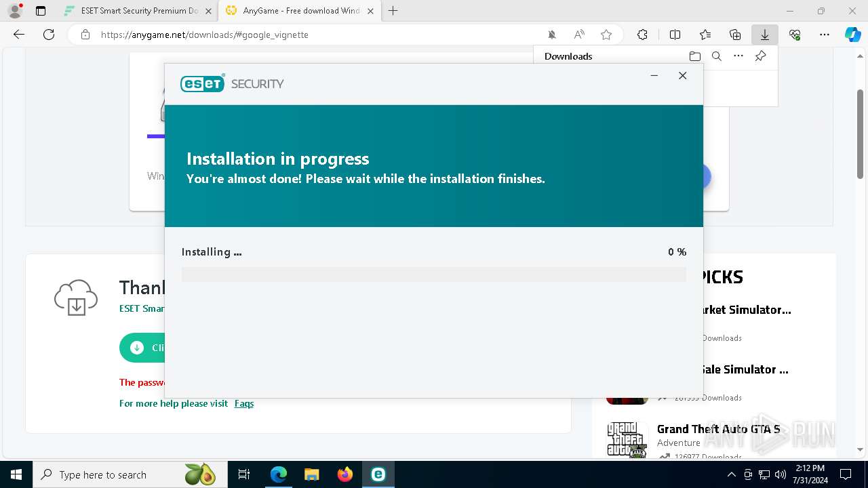Open Windows notification center
This screenshot has width=868, height=488.
(846, 474)
